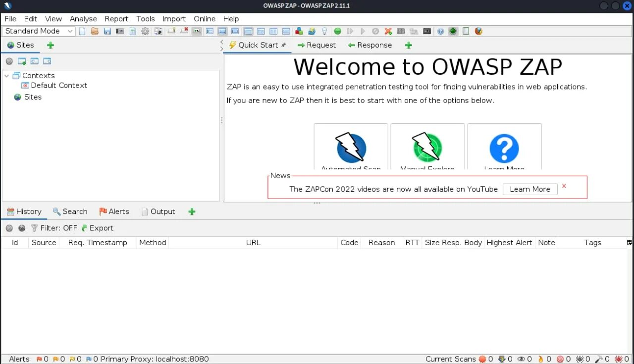The image size is (634, 364).
Task: Switch to the Quick Start tab
Action: (x=258, y=45)
